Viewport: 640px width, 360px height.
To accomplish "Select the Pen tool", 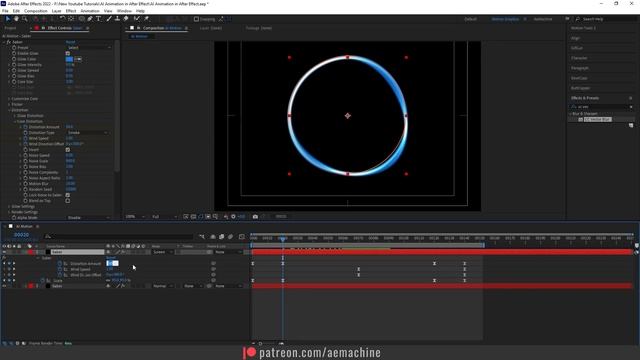I will [x=90, y=19].
